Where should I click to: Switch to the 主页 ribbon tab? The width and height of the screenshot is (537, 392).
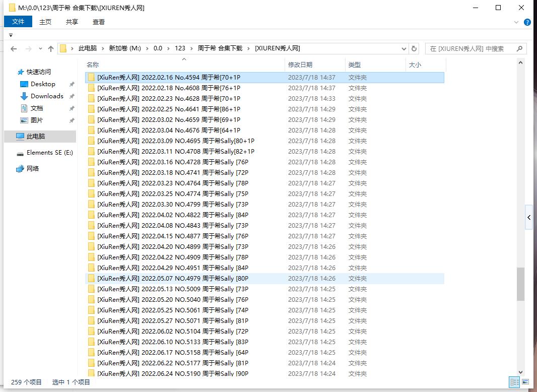pos(45,22)
